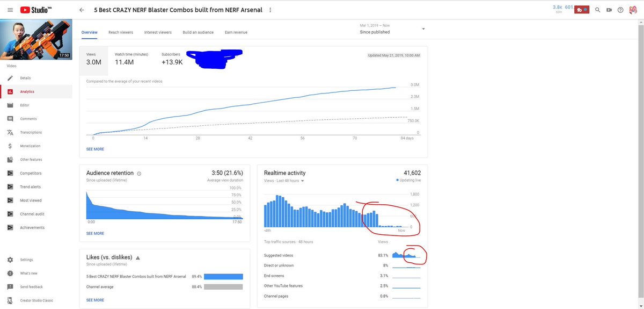Screen dimensions: 644x309
Task: Click the Audience retention info icon
Action: coord(139,174)
